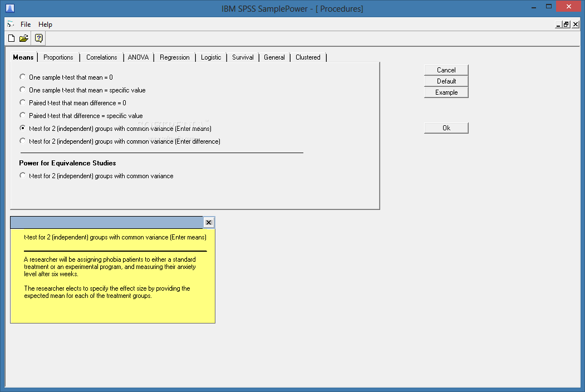The image size is (585, 392).
Task: Click the Cancel button
Action: pos(446,70)
